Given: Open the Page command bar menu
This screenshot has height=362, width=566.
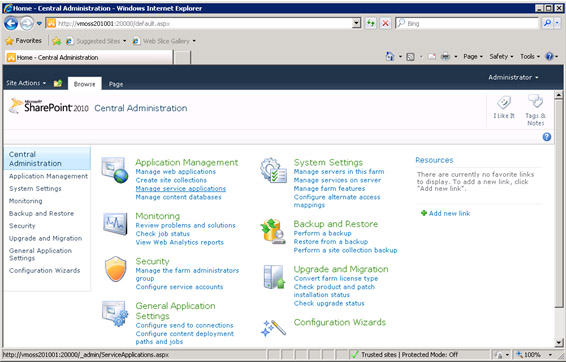Looking at the screenshot, I should pos(473,57).
